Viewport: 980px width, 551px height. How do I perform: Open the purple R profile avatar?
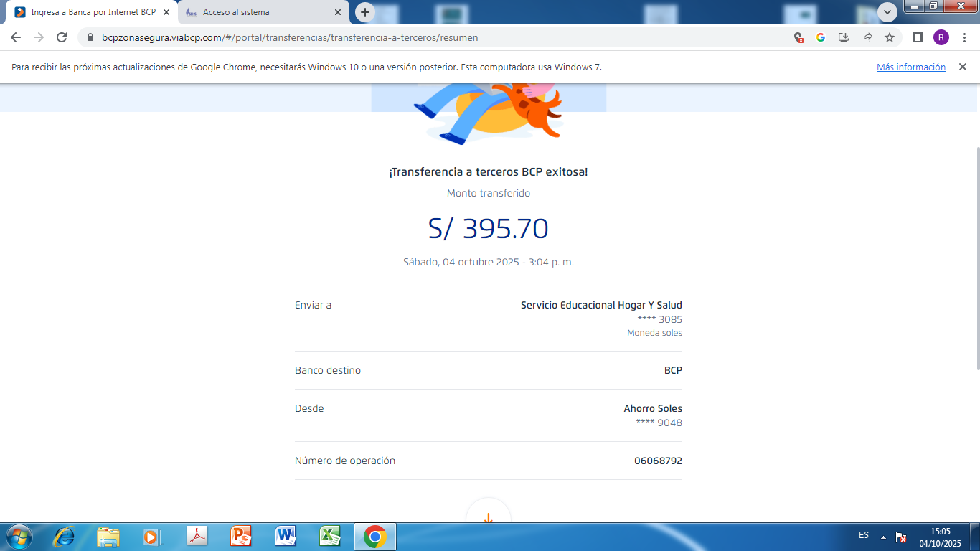coord(941,37)
